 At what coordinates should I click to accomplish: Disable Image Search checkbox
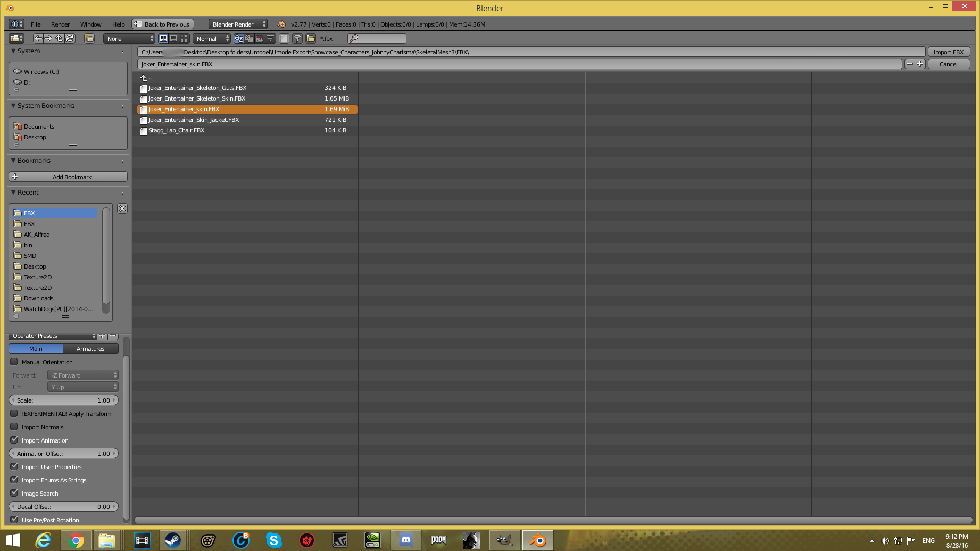14,493
